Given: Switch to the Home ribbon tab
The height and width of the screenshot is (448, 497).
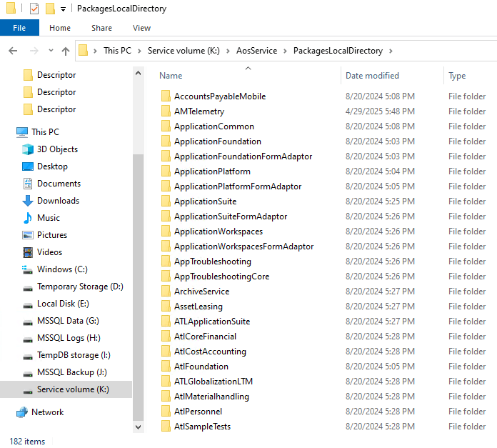Looking at the screenshot, I should click(60, 28).
